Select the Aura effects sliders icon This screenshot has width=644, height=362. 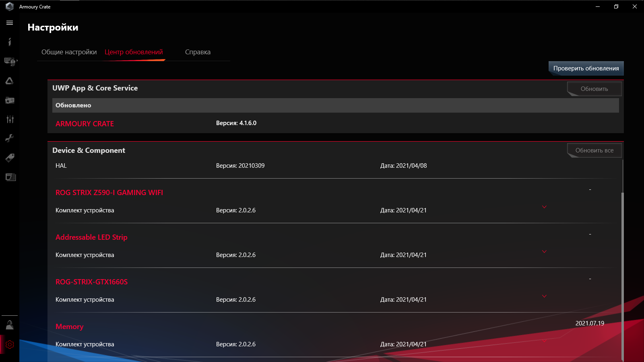tap(10, 119)
